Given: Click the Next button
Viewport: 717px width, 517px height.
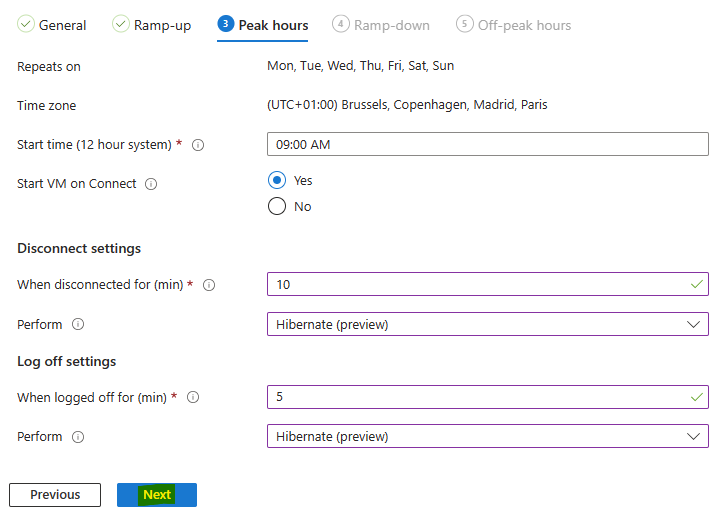Looking at the screenshot, I should 157,495.
